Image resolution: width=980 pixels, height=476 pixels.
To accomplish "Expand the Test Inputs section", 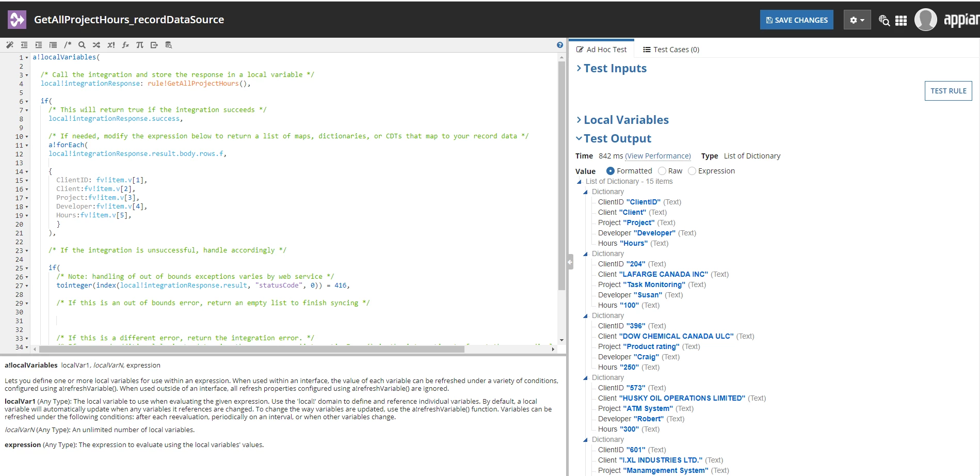I will click(x=611, y=68).
